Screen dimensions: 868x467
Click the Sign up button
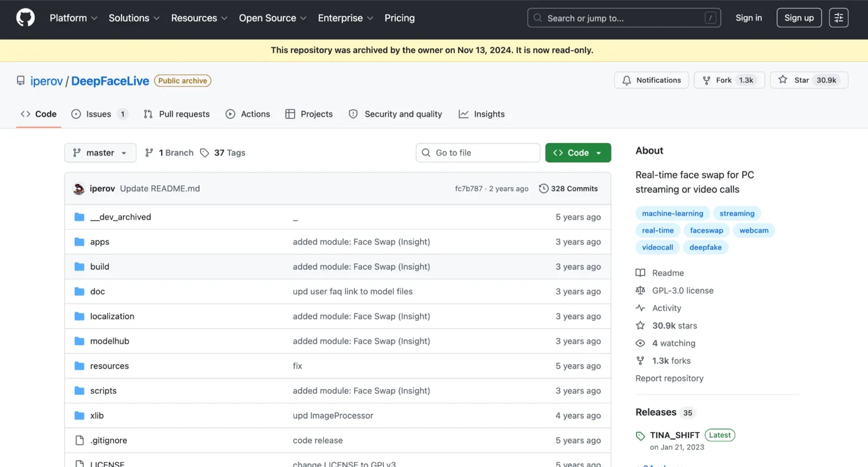[x=799, y=18]
